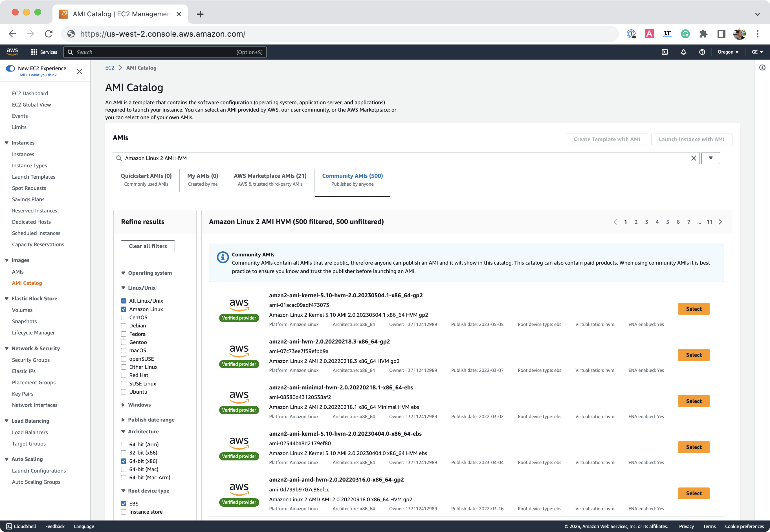Viewport: 770px width, 532px height.
Task: Open the Help question mark icon
Action: coord(702,52)
